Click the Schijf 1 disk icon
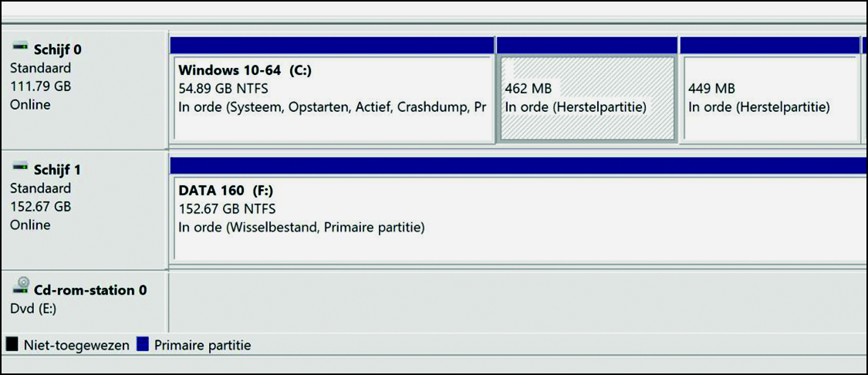Viewport: 868px width, 375px height. [20, 166]
